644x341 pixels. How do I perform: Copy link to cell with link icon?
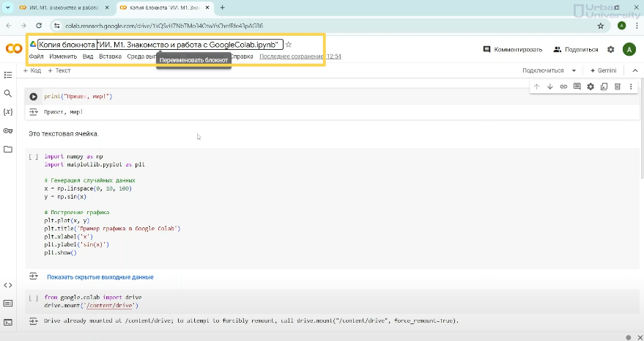point(563,87)
